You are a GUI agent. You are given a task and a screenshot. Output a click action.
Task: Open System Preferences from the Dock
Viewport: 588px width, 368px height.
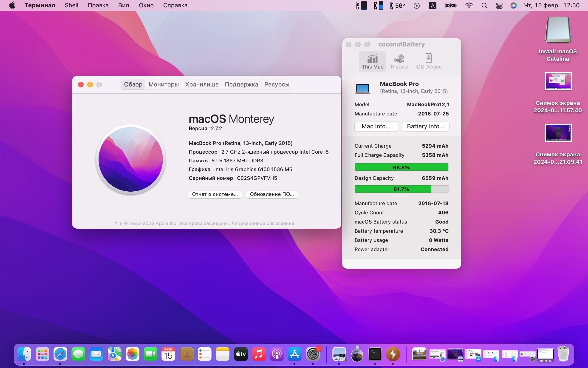coord(313,354)
